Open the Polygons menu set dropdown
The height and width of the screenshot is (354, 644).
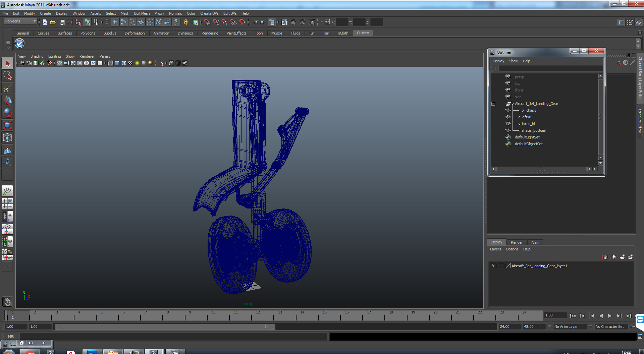tap(34, 21)
